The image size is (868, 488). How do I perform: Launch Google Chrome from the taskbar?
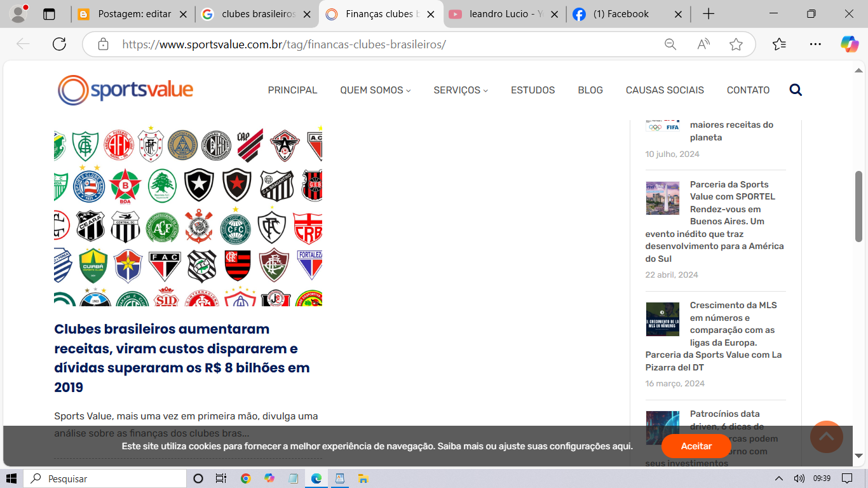(x=246, y=478)
